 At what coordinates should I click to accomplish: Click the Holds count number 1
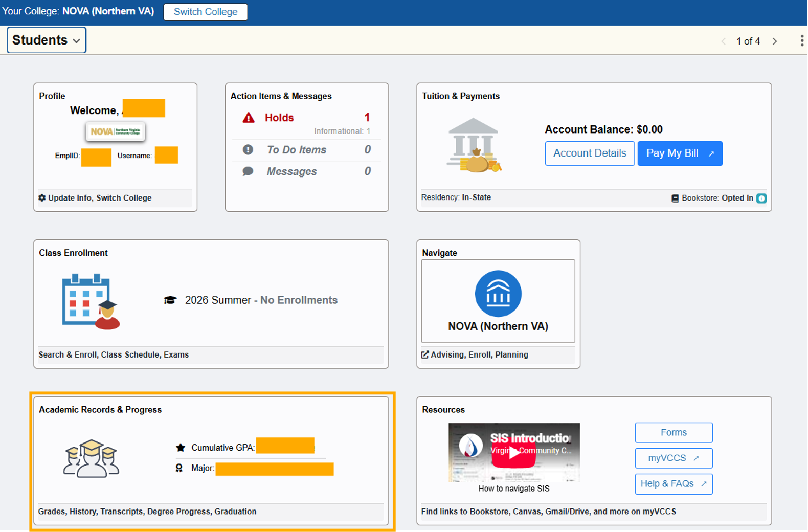(367, 118)
